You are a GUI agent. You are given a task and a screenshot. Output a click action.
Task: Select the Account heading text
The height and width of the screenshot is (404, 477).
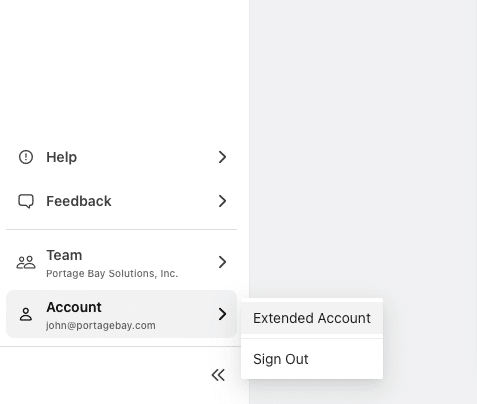(74, 307)
